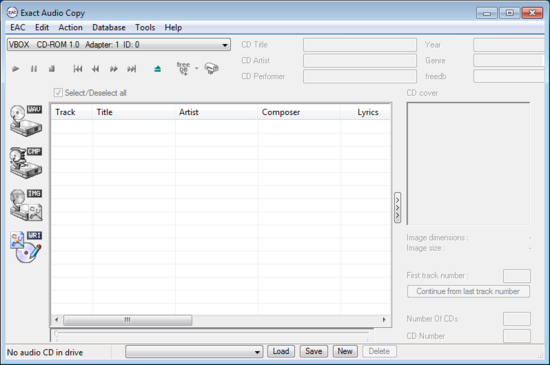
Task: Click the Number Of CDs field
Action: [x=517, y=319]
